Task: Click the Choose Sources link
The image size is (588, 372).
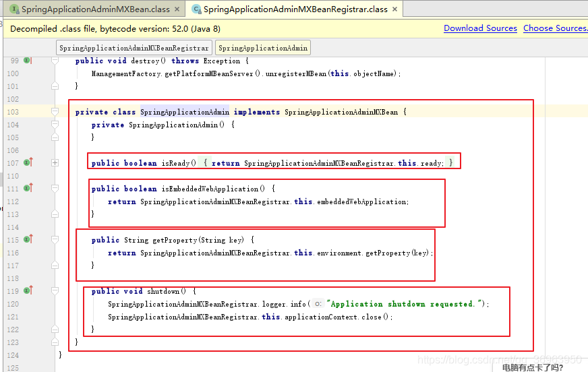Action: point(555,28)
